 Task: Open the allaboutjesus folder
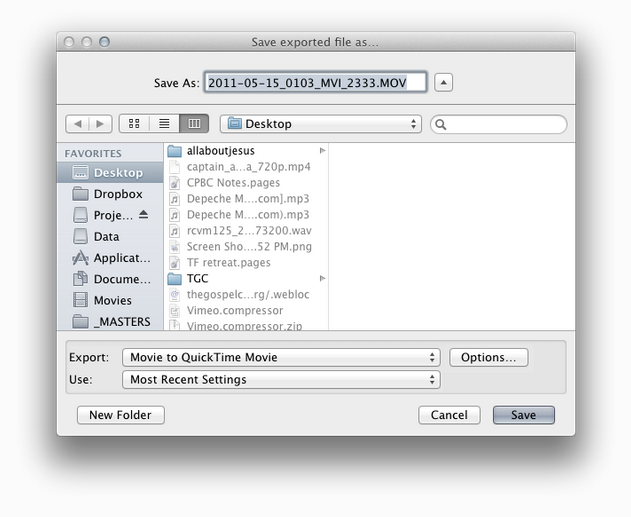[x=246, y=151]
